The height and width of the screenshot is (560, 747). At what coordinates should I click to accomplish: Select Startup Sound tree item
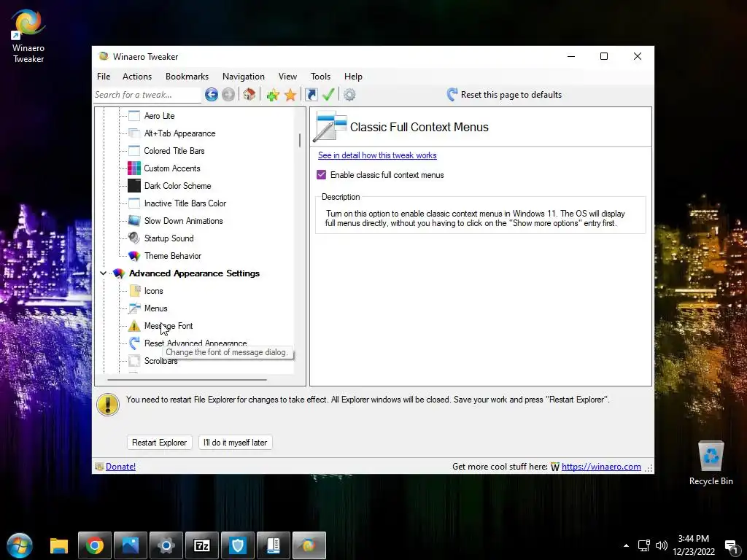pyautogui.click(x=169, y=238)
